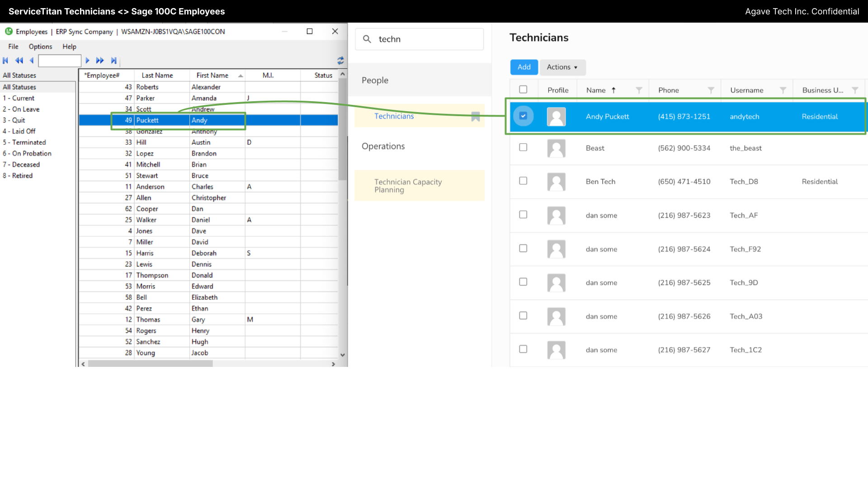This screenshot has width=868, height=488.
Task: Filter employees by 1 - Current status
Action: pos(19,98)
